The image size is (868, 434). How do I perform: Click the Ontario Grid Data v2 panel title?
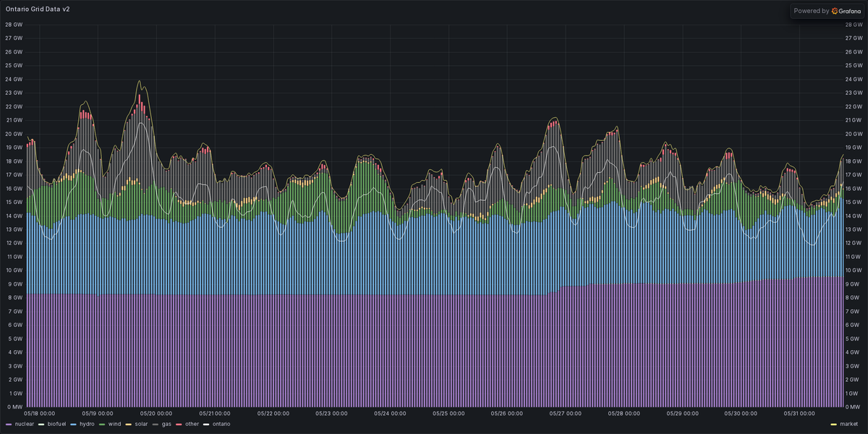pyautogui.click(x=38, y=9)
